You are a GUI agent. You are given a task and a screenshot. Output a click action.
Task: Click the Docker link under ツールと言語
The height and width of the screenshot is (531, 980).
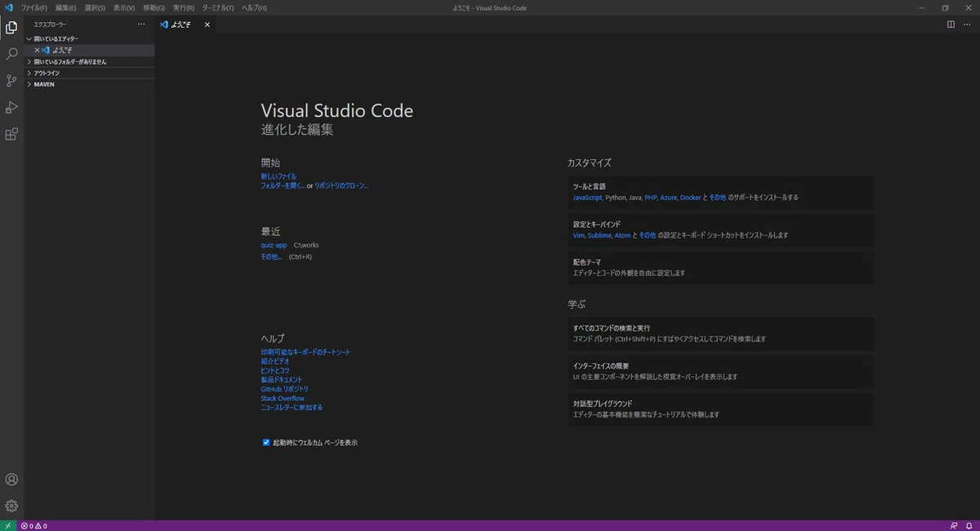click(x=690, y=198)
